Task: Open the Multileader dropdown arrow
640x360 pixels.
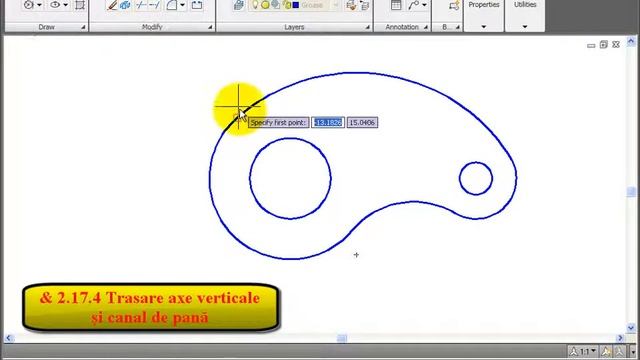Action: [424, 5]
